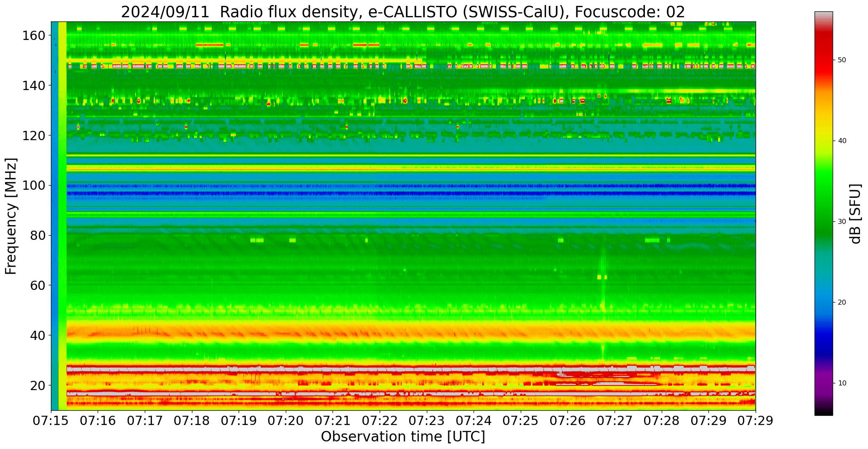Click the 07:15 time tick label

tap(51, 420)
